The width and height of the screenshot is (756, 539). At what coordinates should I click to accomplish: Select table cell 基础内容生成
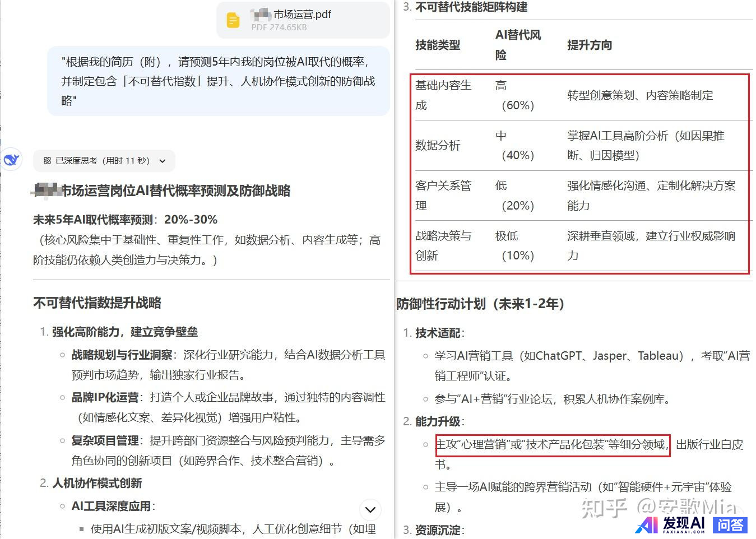(443, 95)
